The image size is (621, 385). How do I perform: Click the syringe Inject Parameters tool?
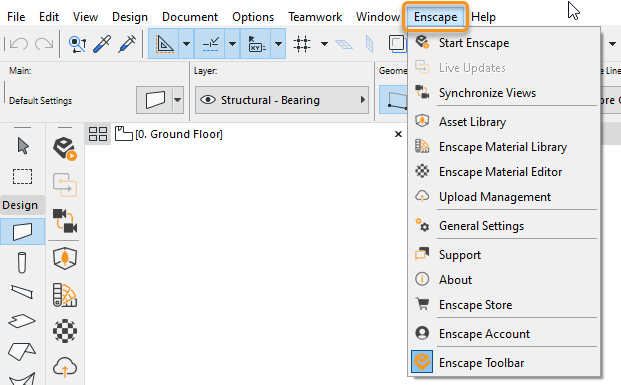point(127,44)
